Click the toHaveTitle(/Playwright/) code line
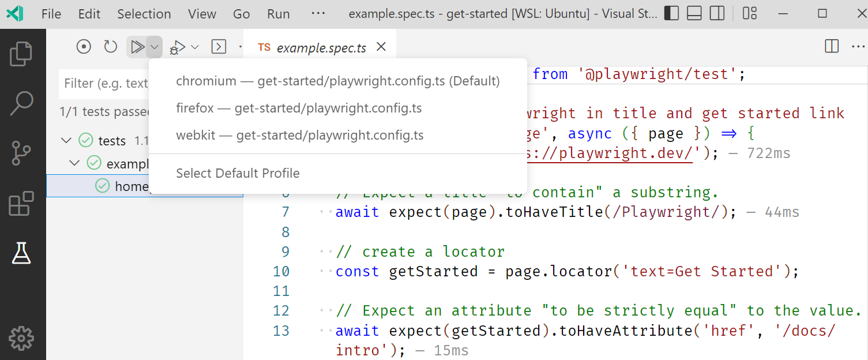 coord(536,212)
